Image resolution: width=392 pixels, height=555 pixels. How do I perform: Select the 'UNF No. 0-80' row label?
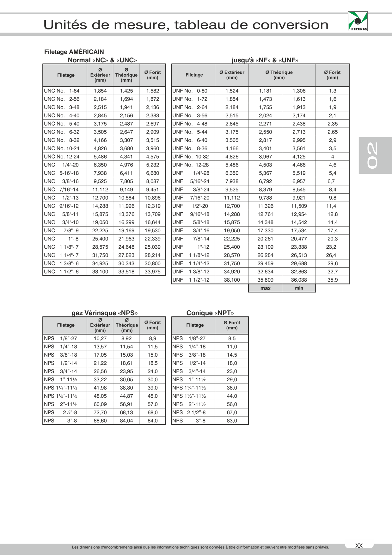click(x=190, y=91)
